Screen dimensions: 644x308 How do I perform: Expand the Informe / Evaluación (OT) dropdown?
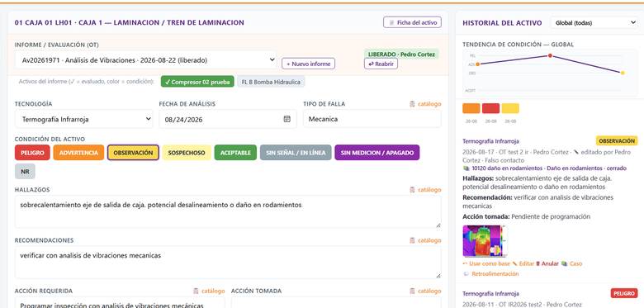[145, 60]
